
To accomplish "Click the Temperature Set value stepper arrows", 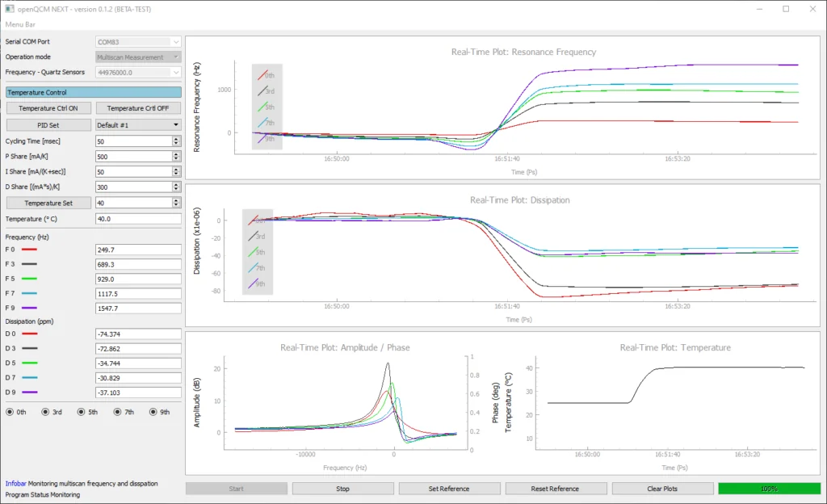I will pos(176,203).
